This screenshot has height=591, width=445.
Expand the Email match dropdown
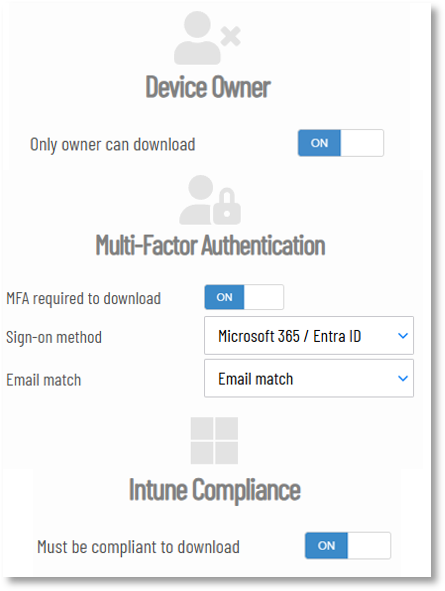(x=309, y=378)
